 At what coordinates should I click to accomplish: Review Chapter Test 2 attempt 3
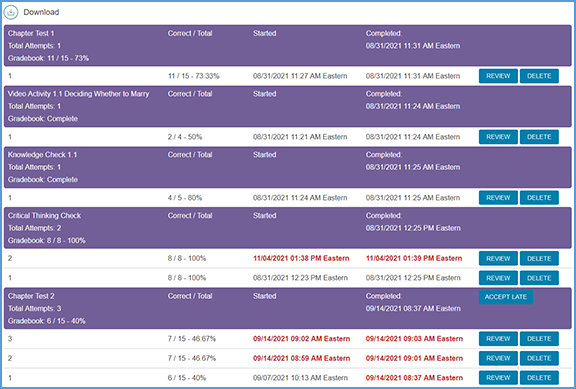pos(498,339)
